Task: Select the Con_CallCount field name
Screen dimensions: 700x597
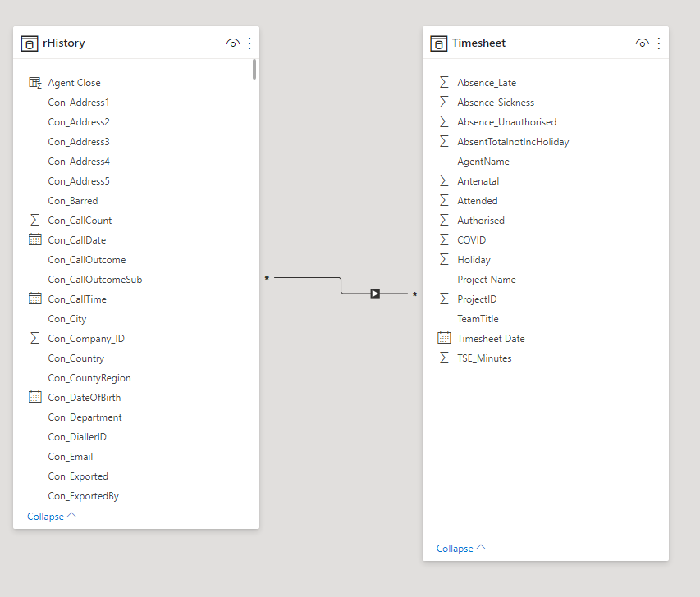Action: click(80, 221)
